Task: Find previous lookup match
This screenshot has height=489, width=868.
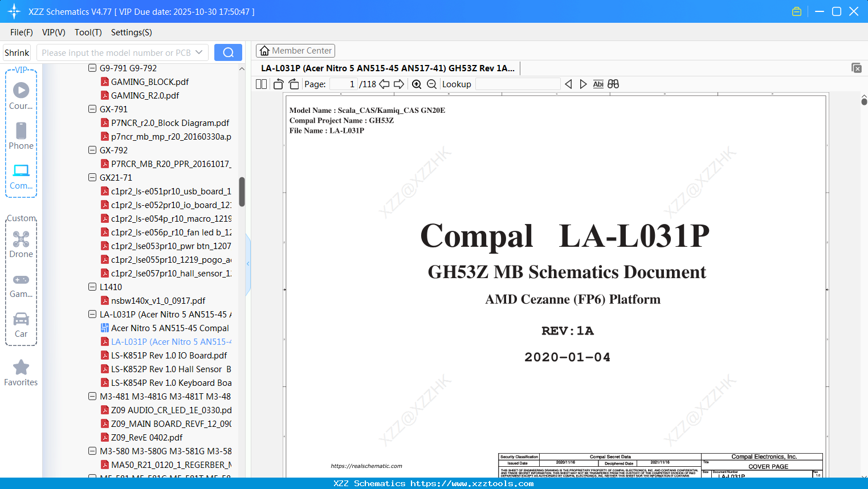Action: click(568, 84)
